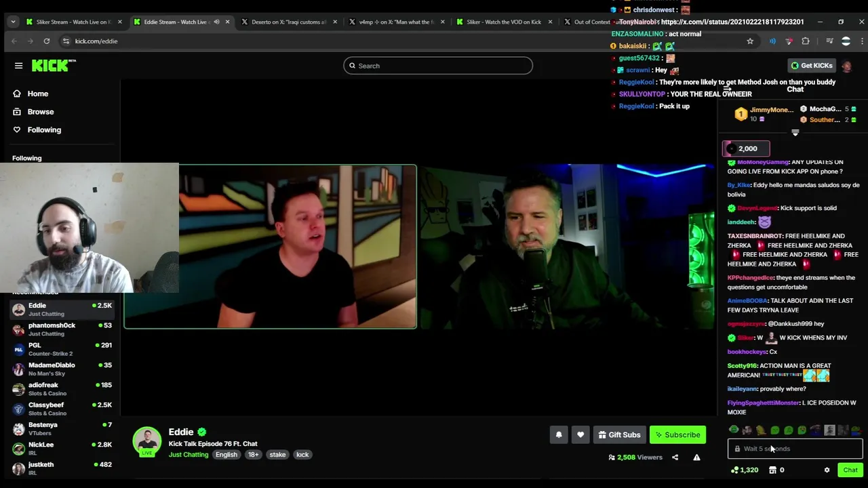This screenshot has width=868, height=488.
Task: Open the channel points 1,320 balance
Action: click(x=744, y=470)
